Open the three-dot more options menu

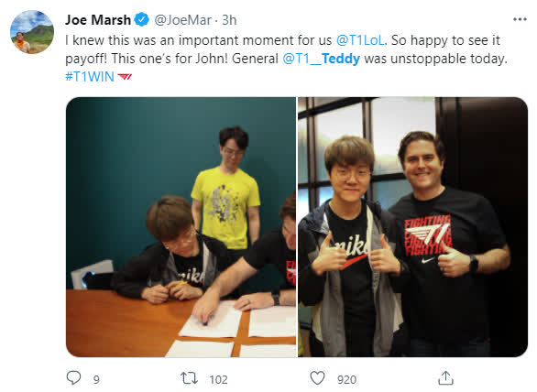click(x=520, y=19)
